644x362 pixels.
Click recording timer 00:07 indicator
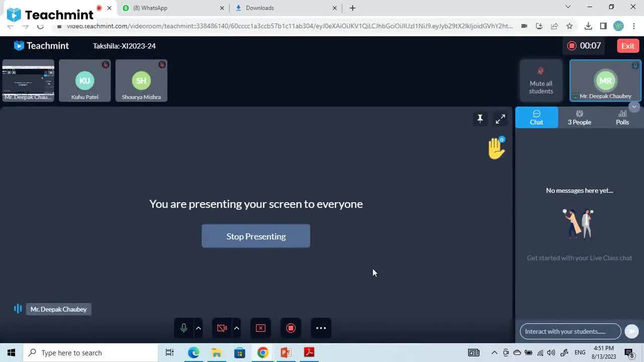pyautogui.click(x=584, y=46)
